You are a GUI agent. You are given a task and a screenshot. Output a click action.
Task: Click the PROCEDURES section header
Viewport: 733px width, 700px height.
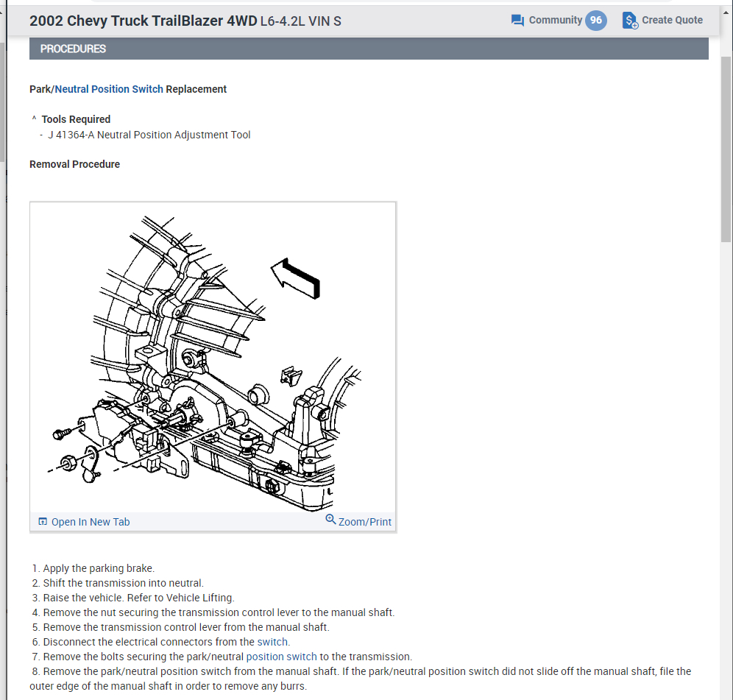point(369,49)
